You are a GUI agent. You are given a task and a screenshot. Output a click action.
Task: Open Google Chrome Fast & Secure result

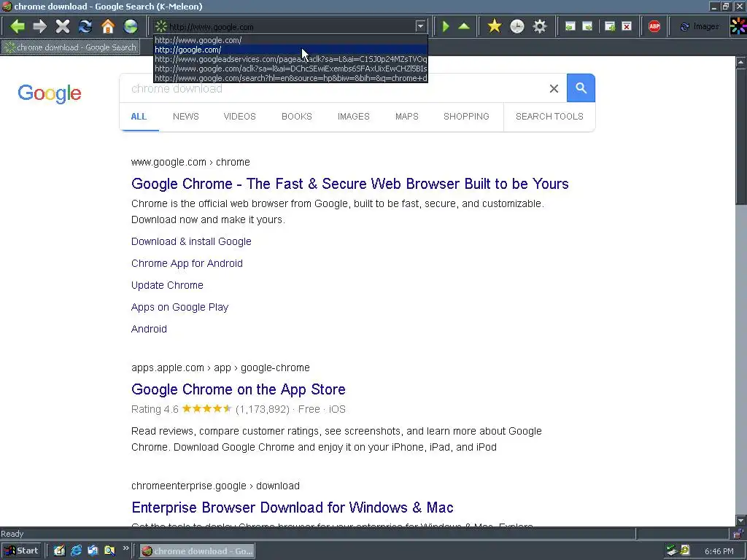coord(350,184)
